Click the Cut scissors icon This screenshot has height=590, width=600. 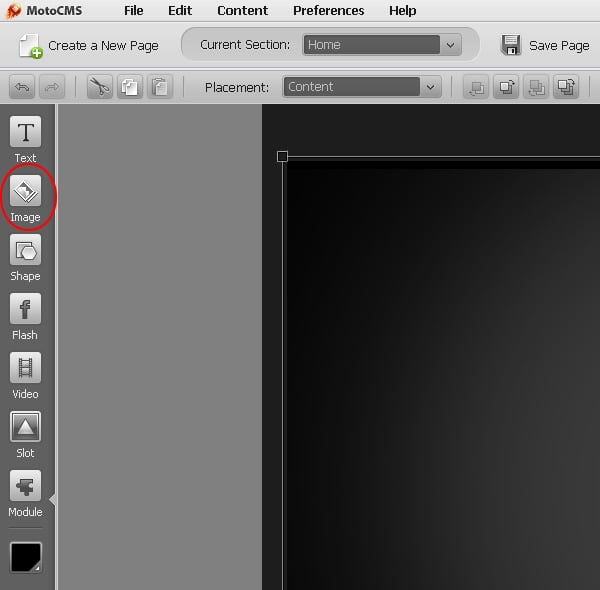99,87
